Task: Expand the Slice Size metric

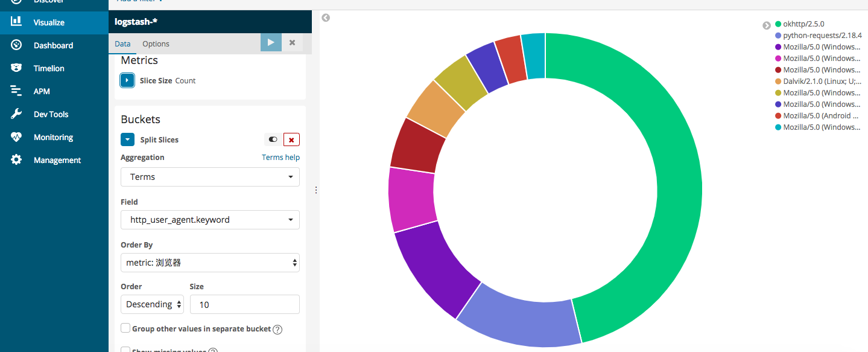Action: tap(127, 80)
